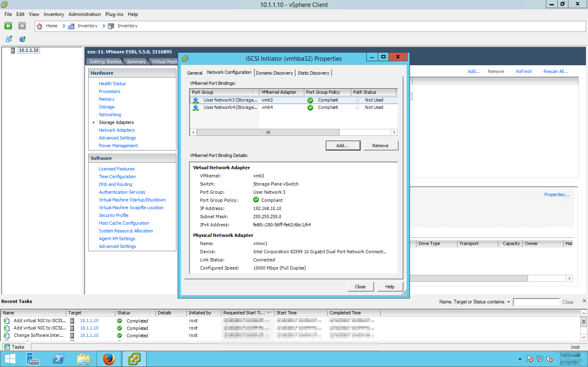The image size is (588, 367).
Task: Click the new resource pool globe icon
Action: pos(23,39)
